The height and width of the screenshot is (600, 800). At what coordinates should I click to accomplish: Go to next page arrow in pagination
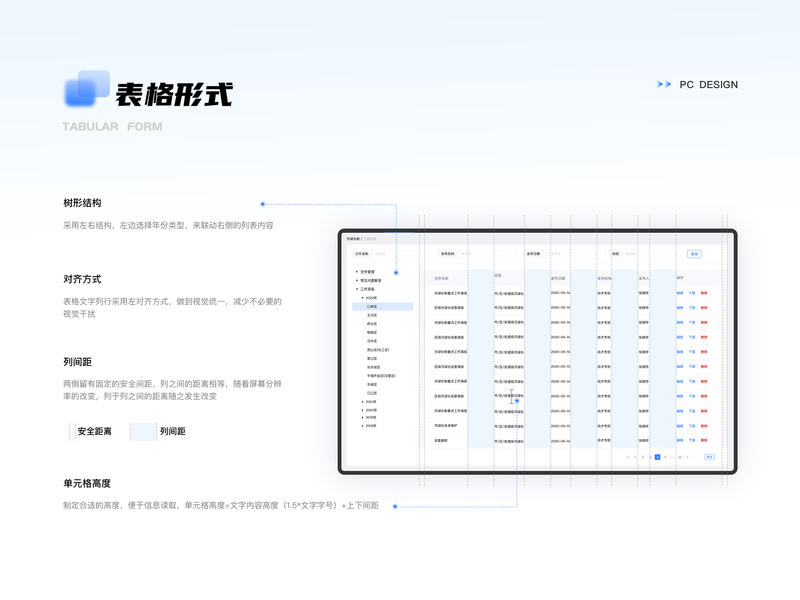pos(688,457)
